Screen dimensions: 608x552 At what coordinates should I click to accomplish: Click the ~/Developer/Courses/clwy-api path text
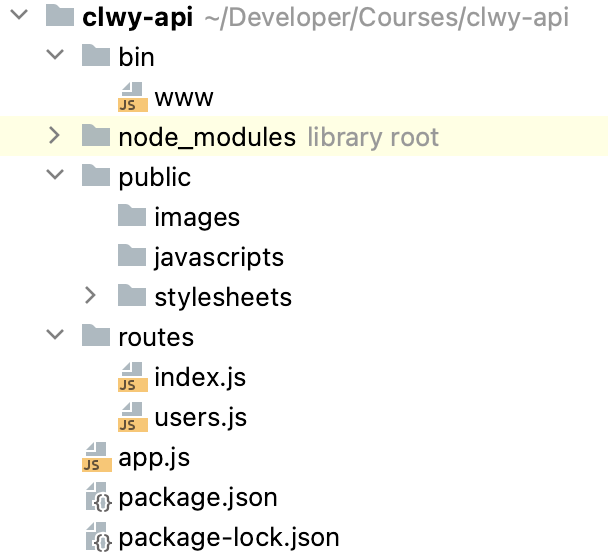[x=387, y=18]
